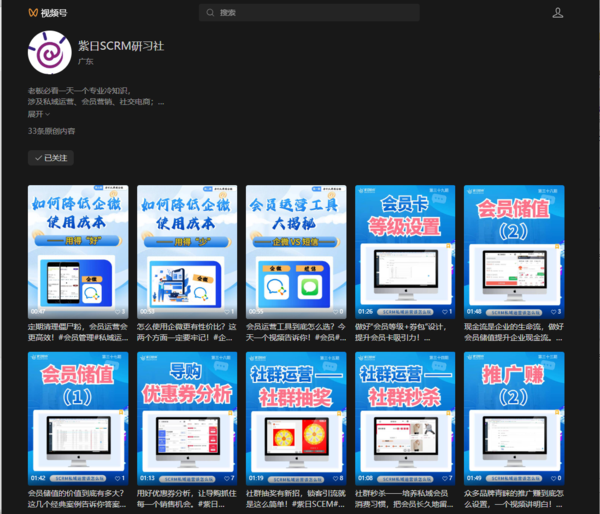Screen dimensions: 600x514
Task: Open 社群运营 社群秒杀 video thumbnail
Action: tap(405, 418)
